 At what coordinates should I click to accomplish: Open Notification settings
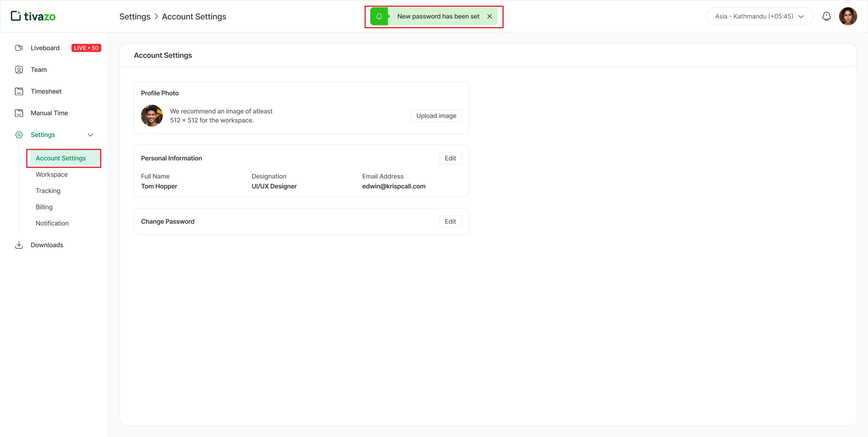point(52,223)
